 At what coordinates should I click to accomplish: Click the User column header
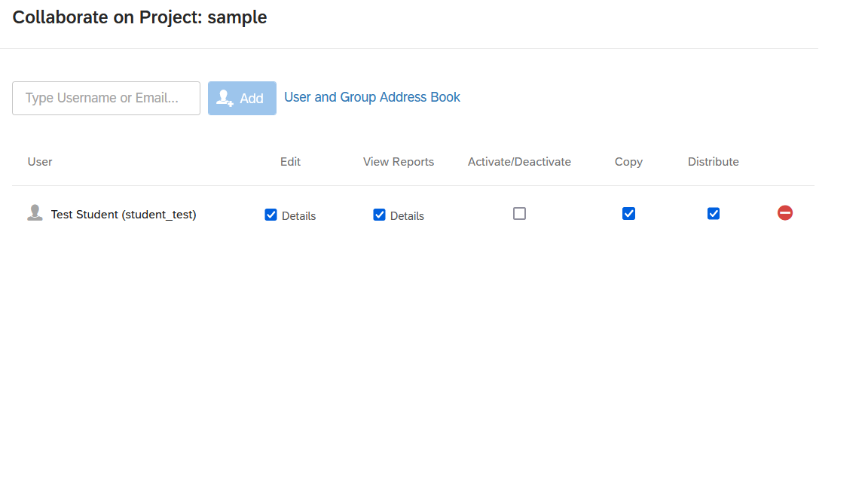pyautogui.click(x=40, y=162)
